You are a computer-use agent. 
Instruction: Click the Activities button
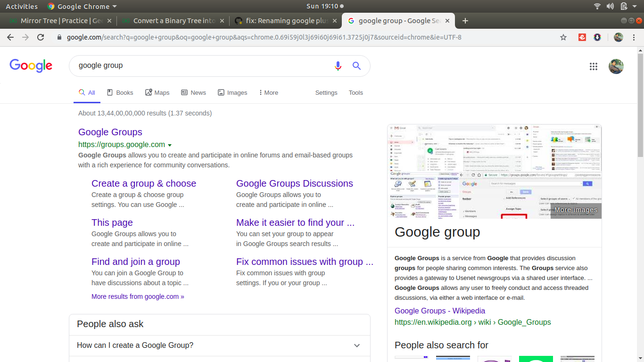22,6
